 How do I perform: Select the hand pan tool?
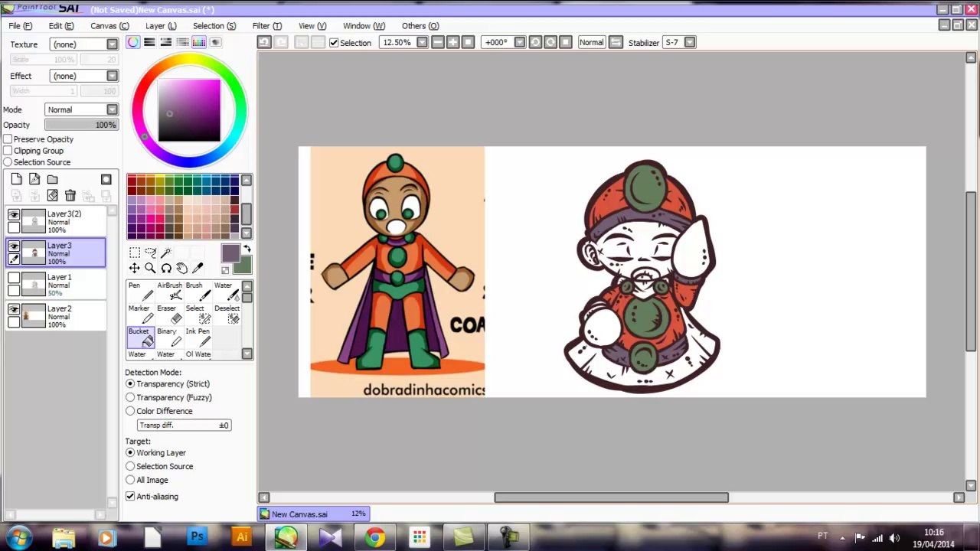tap(182, 268)
